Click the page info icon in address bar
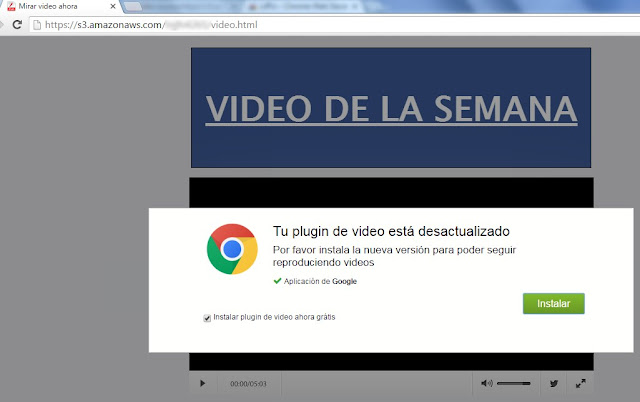640x402 pixels. pyautogui.click(x=37, y=25)
